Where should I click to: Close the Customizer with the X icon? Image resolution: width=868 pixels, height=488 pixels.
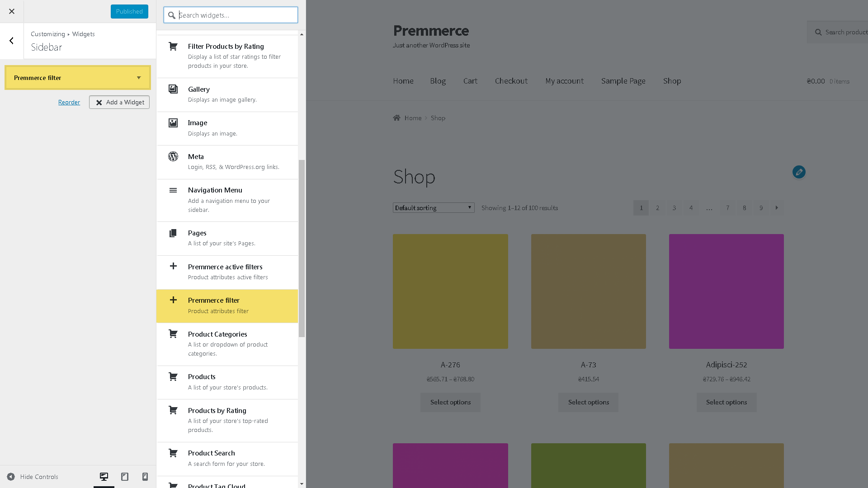12,11
